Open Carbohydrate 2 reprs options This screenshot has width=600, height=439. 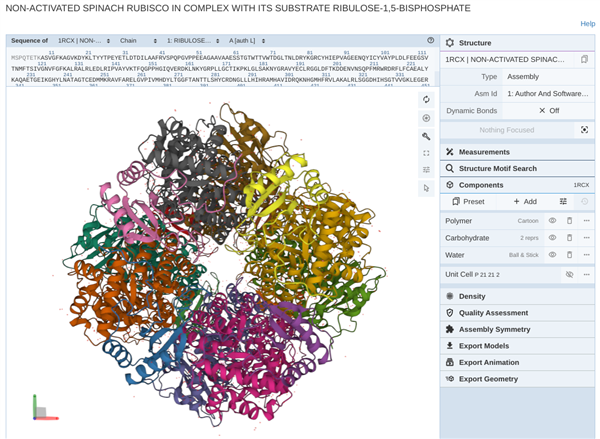point(529,238)
